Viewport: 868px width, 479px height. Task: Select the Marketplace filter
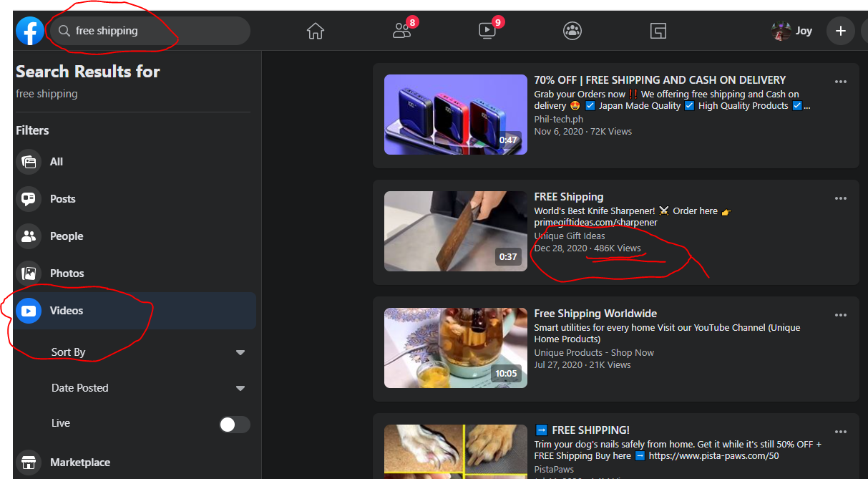pos(135,463)
